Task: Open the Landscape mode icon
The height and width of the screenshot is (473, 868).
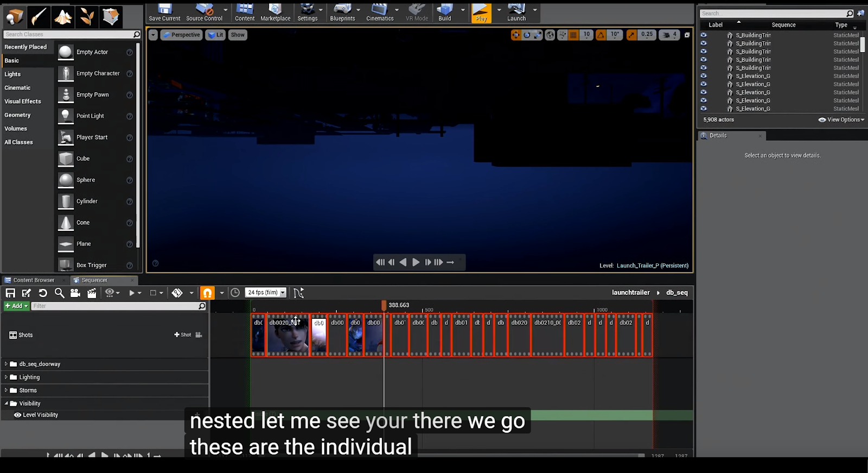Action: click(x=63, y=17)
